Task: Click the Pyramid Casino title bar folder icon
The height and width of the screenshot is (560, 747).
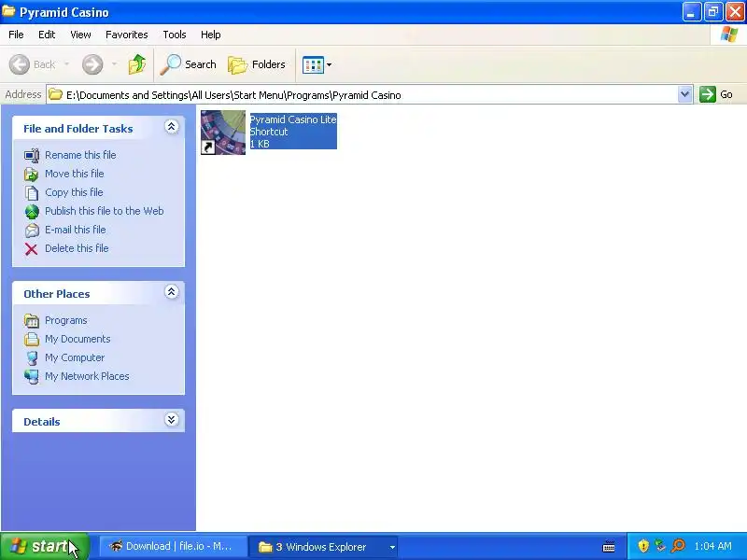Action: (x=8, y=11)
